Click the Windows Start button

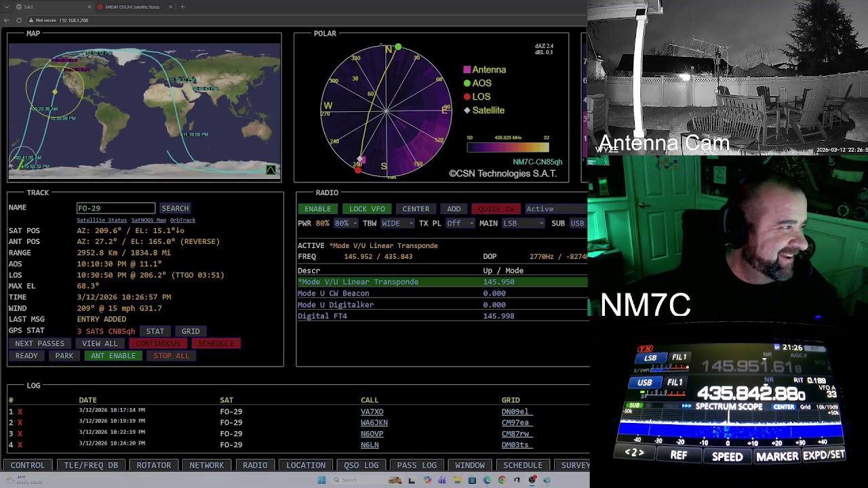pyautogui.click(x=321, y=480)
